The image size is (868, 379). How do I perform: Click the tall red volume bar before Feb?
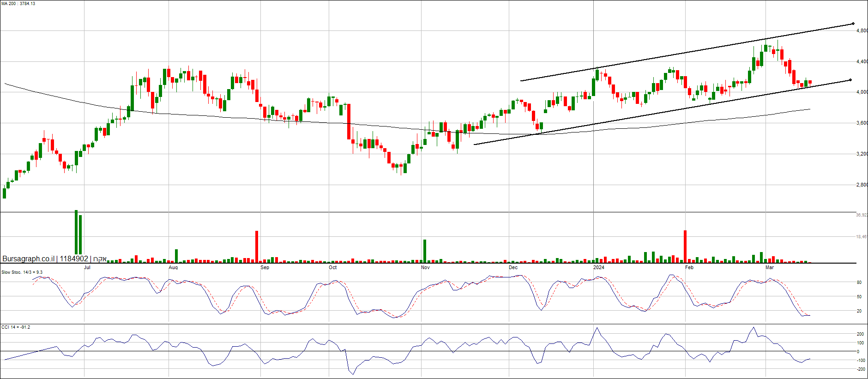pyautogui.click(x=685, y=246)
